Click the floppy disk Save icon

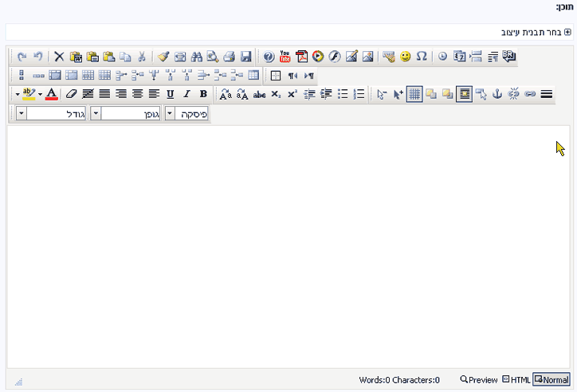point(245,57)
